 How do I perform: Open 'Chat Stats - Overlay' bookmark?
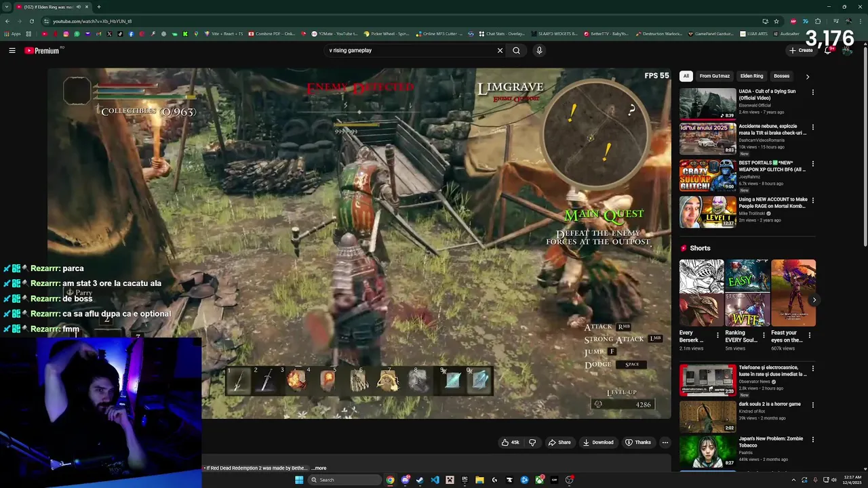502,34
